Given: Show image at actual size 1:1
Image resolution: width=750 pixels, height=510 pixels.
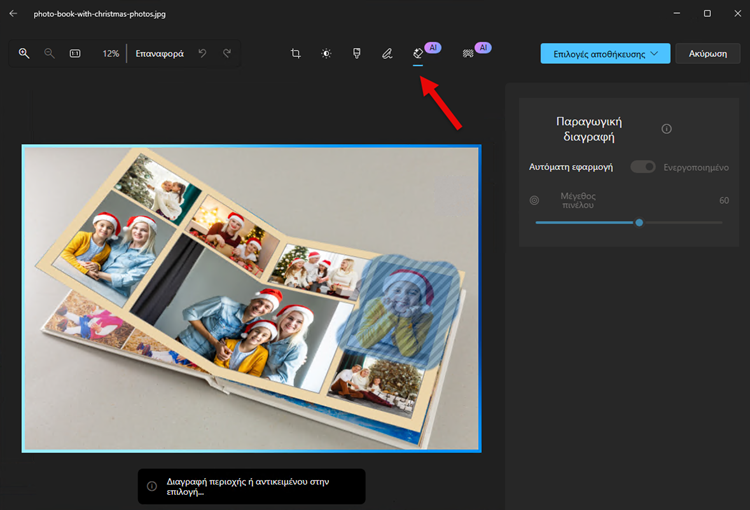Looking at the screenshot, I should click(75, 53).
